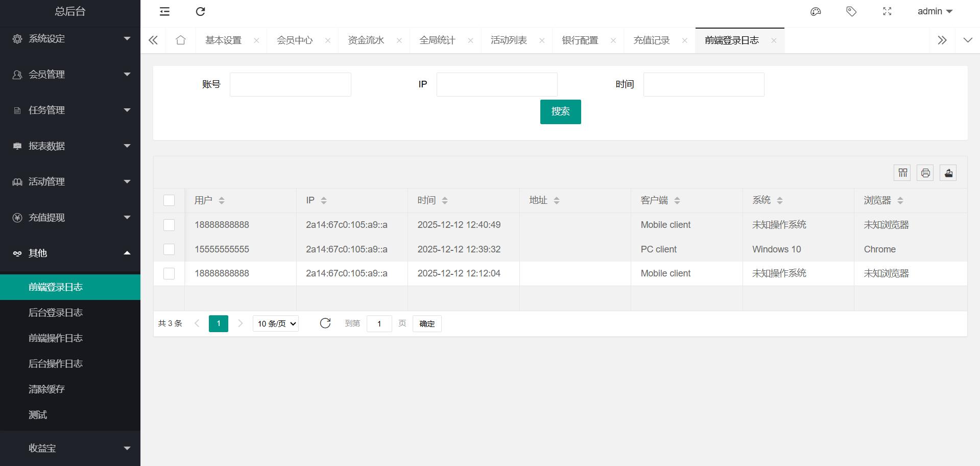Go to home tab icon
This screenshot has width=980, height=466.
[181, 40]
